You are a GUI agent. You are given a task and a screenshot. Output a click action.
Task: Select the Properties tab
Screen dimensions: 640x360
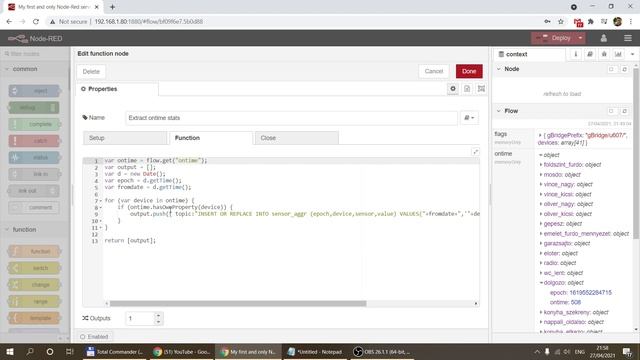[117, 89]
